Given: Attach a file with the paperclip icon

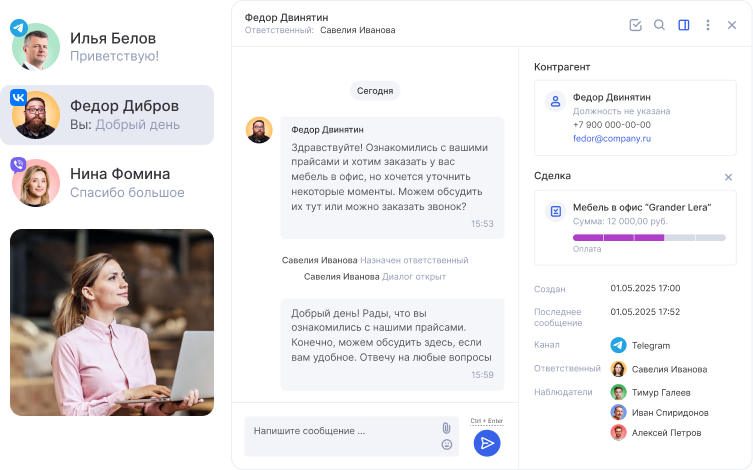Looking at the screenshot, I should (x=446, y=428).
